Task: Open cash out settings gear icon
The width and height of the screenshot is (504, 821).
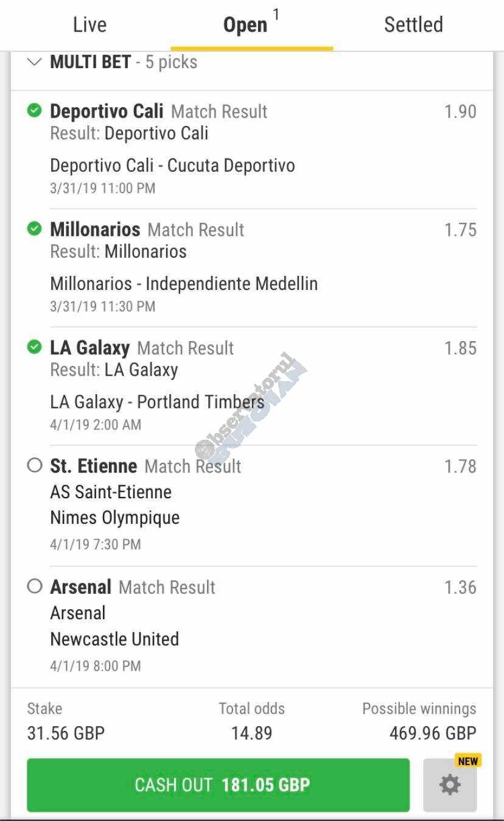Action: point(450,785)
